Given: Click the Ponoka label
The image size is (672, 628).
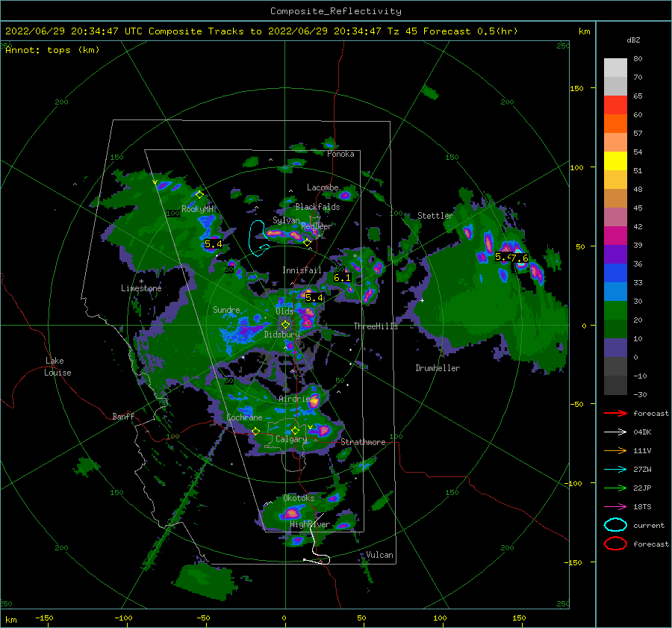Looking at the screenshot, I should tap(340, 155).
